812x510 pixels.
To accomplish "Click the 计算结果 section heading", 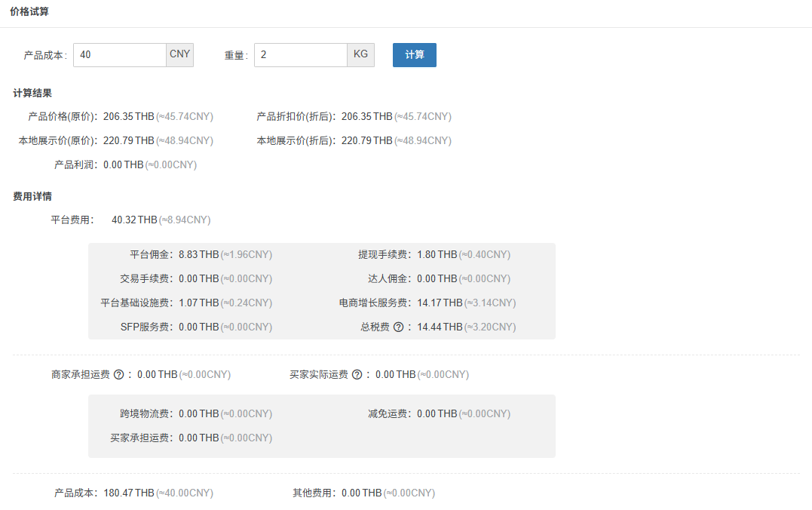I will tap(32, 93).
